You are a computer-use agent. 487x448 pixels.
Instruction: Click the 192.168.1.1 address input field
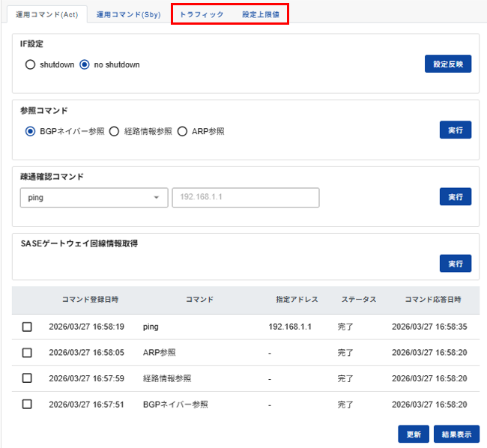pos(246,197)
